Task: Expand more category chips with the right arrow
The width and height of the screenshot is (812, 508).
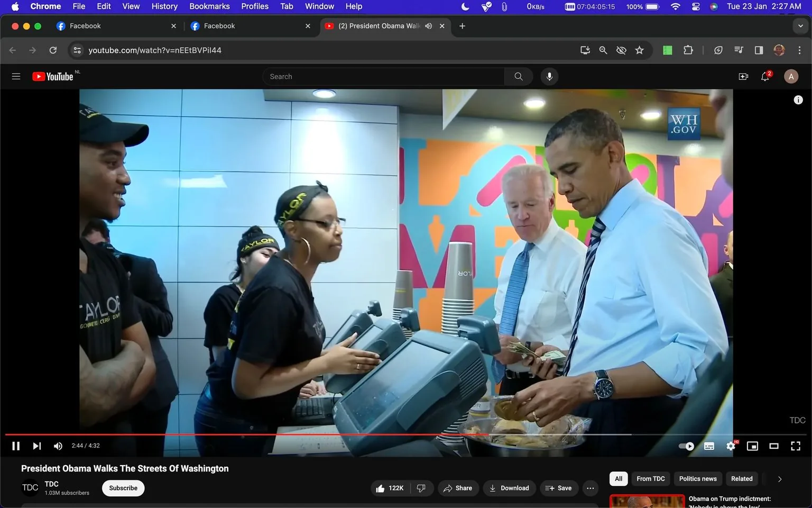Action: [779, 478]
